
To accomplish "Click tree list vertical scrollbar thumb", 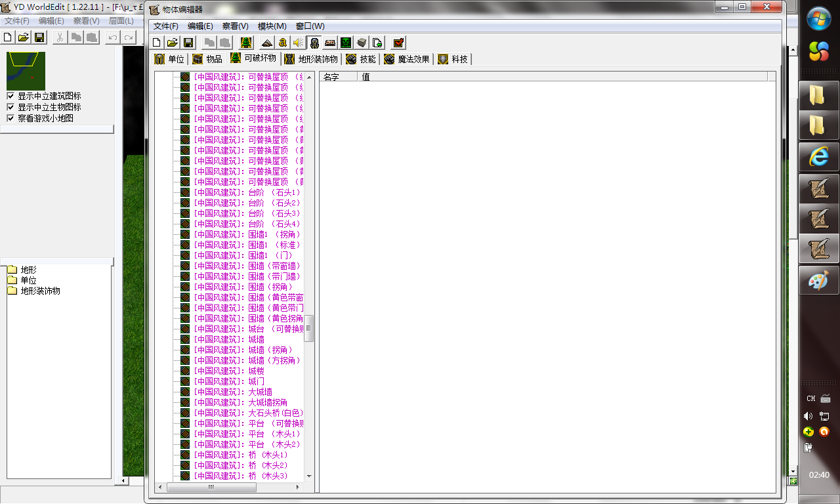I will pyautogui.click(x=309, y=328).
